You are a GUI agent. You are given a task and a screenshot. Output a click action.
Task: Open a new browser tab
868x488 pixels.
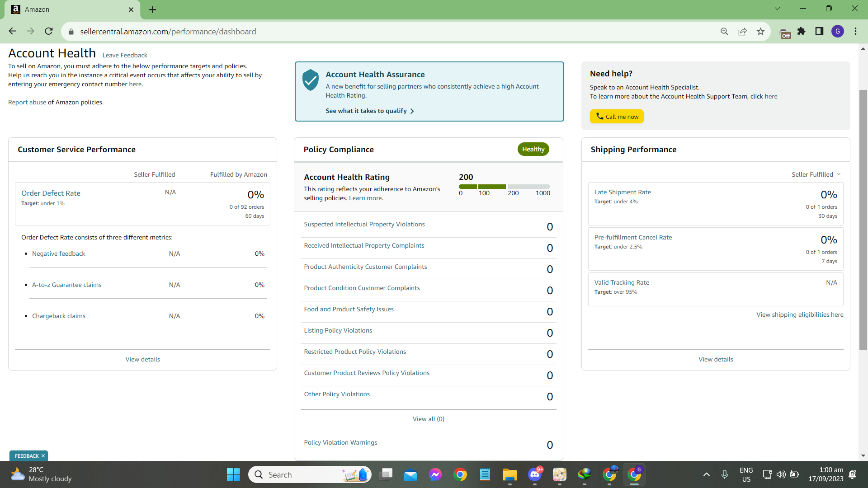(x=152, y=9)
